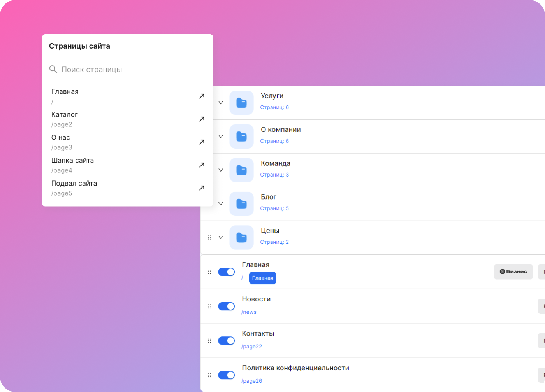Screen dimensions: 545x392
Task: Turn off the Новости page toggle
Action: pyautogui.click(x=226, y=306)
